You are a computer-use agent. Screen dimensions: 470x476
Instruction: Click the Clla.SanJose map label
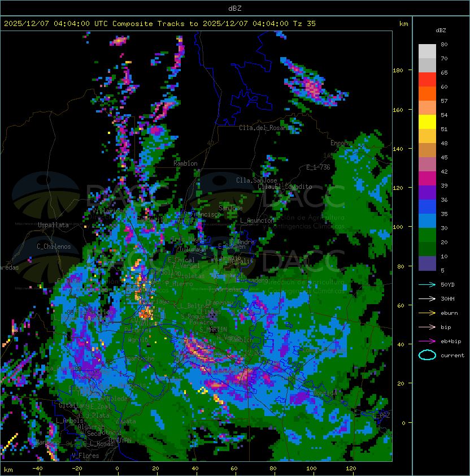pyautogui.click(x=256, y=180)
